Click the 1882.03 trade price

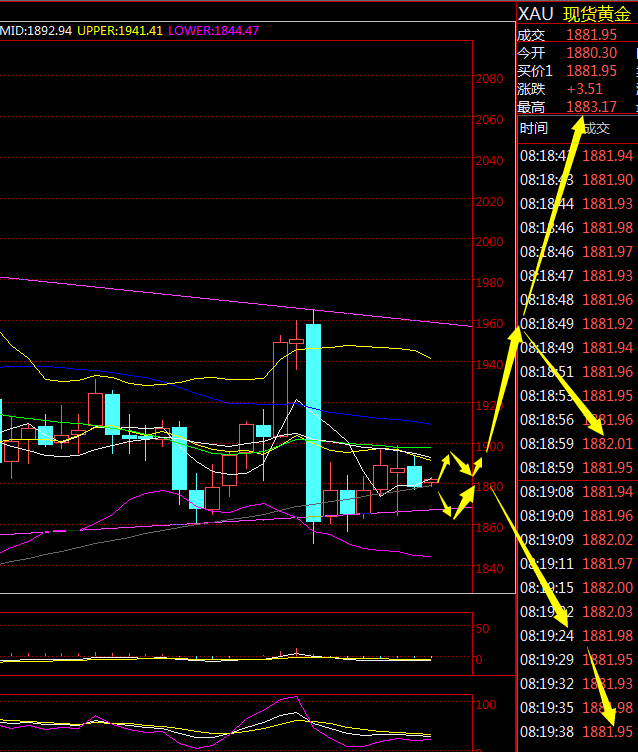(608, 612)
